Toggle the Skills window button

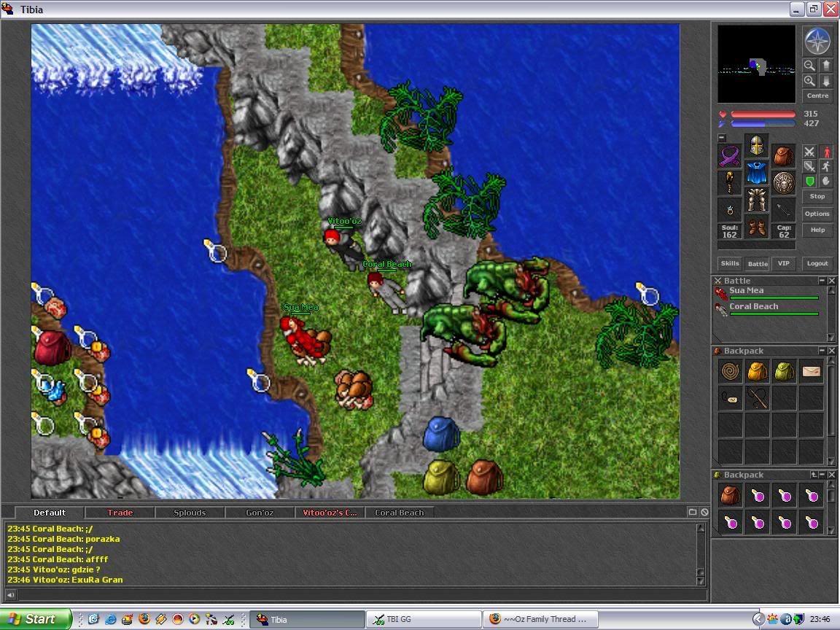(730, 263)
